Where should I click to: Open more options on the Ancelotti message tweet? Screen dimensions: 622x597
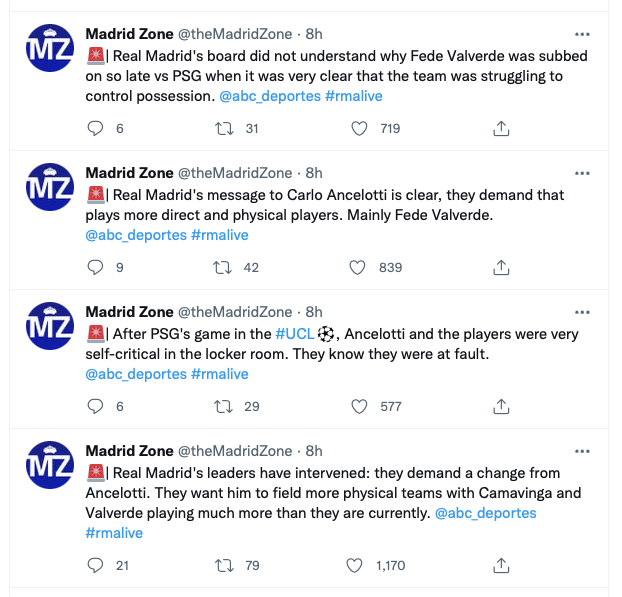(x=582, y=173)
